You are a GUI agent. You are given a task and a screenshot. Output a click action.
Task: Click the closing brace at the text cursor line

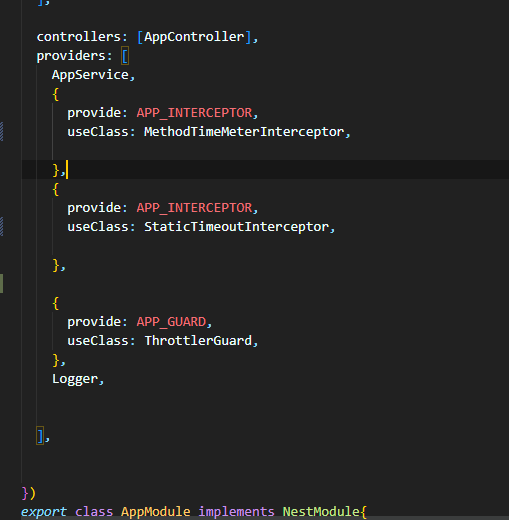click(x=56, y=170)
